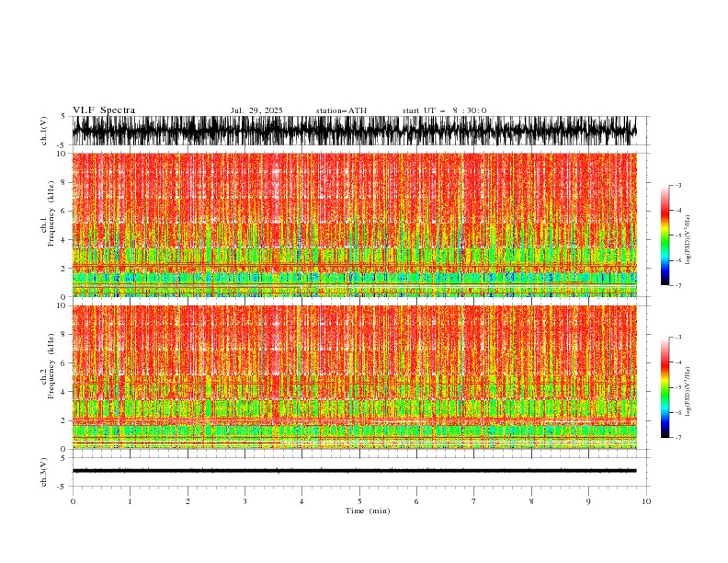The height and width of the screenshot is (563, 728).
Task: Click the "ch.1(V)" waveform axis label
Action: (44, 131)
